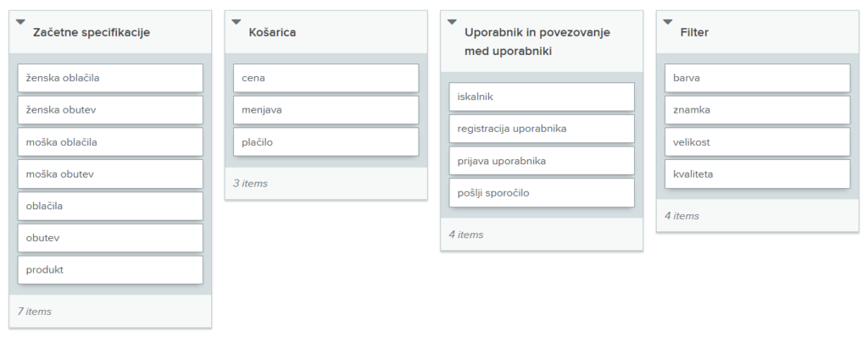The image size is (868, 348).
Task: Click the znamka card
Action: [757, 110]
